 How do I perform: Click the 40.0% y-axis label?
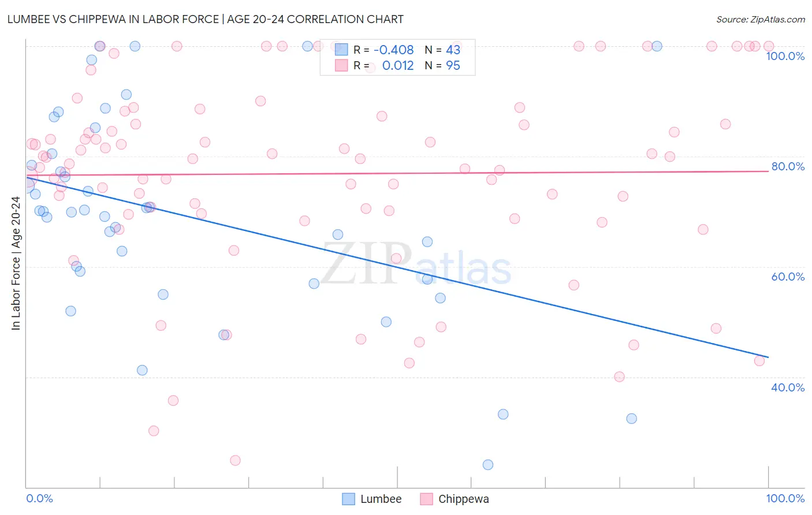click(x=788, y=387)
